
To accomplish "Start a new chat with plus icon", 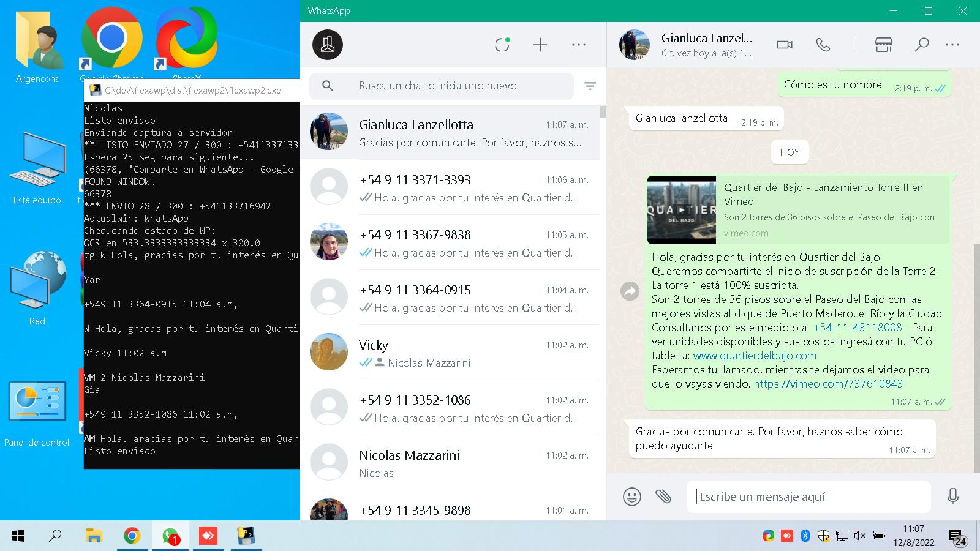I will point(540,45).
